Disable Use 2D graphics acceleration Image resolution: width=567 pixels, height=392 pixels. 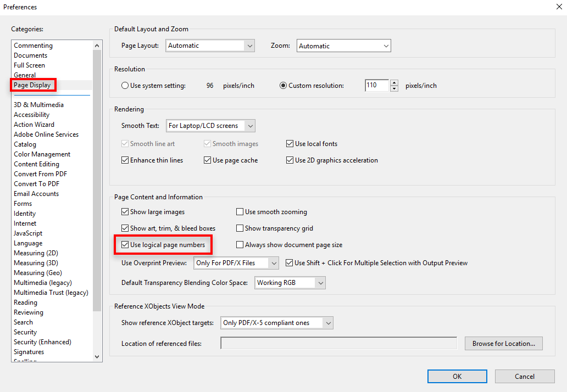coord(290,160)
